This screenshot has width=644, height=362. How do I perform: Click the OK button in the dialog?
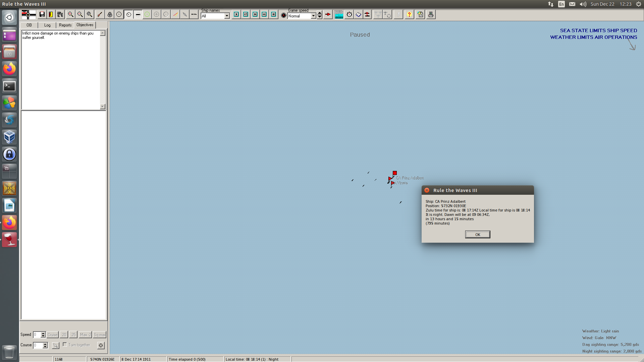pyautogui.click(x=478, y=235)
